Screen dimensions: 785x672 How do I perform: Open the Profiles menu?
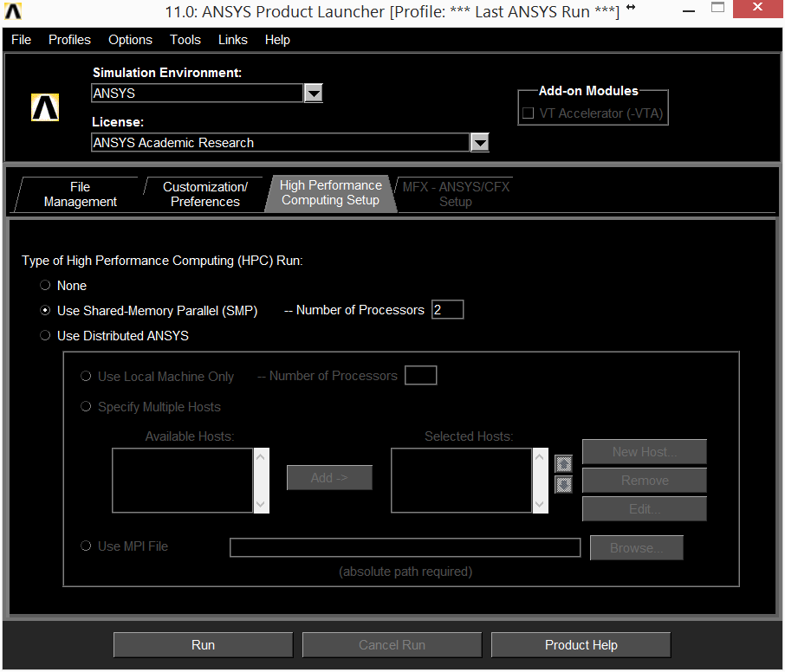pos(69,40)
